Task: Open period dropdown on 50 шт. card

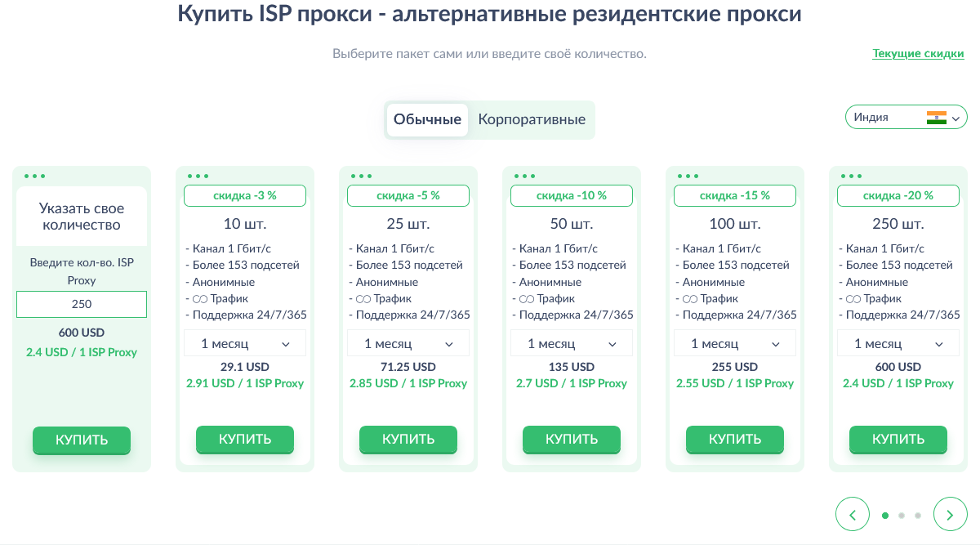Action: [572, 344]
